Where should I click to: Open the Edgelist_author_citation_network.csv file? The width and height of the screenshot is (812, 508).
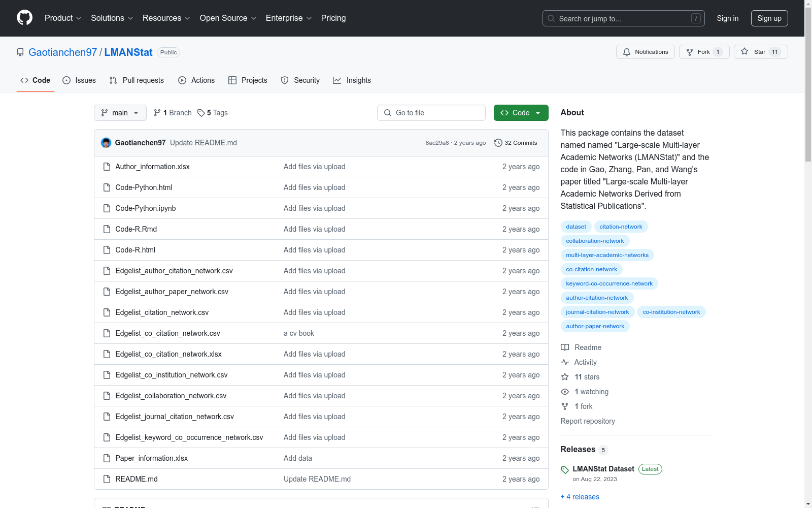coord(174,271)
